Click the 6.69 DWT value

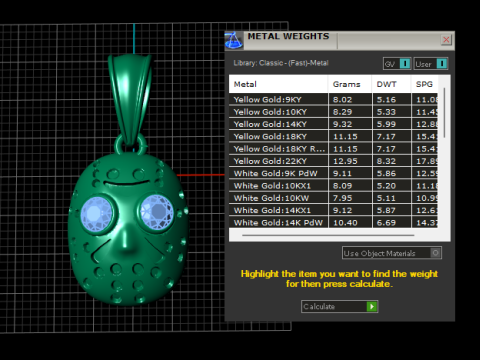point(386,223)
